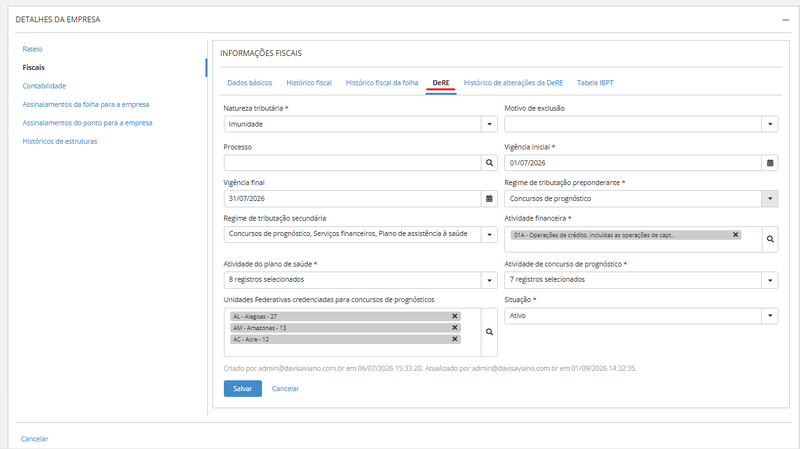This screenshot has height=449, width=800.
Task: Expand the Motivo de exclusão dropdown
Action: point(770,124)
